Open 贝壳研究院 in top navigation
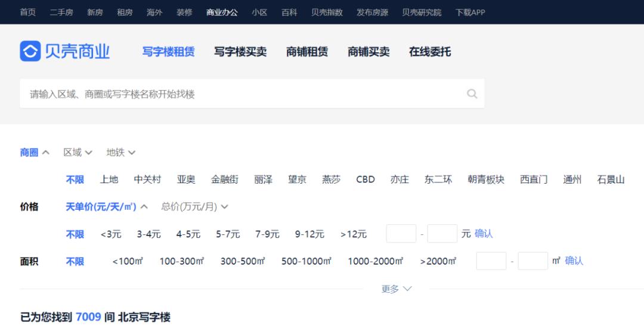644x335 pixels. click(422, 13)
